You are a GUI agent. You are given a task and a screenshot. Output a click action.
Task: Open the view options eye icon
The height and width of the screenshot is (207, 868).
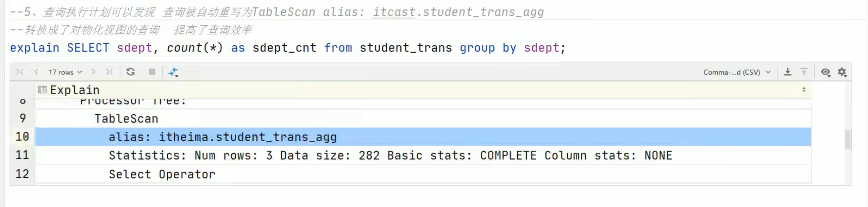[x=826, y=72]
